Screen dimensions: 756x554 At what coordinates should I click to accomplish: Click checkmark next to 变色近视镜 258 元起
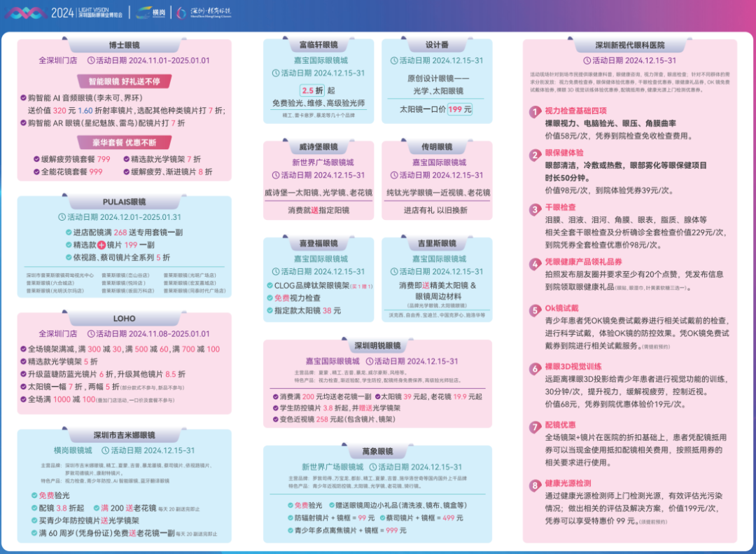276,419
